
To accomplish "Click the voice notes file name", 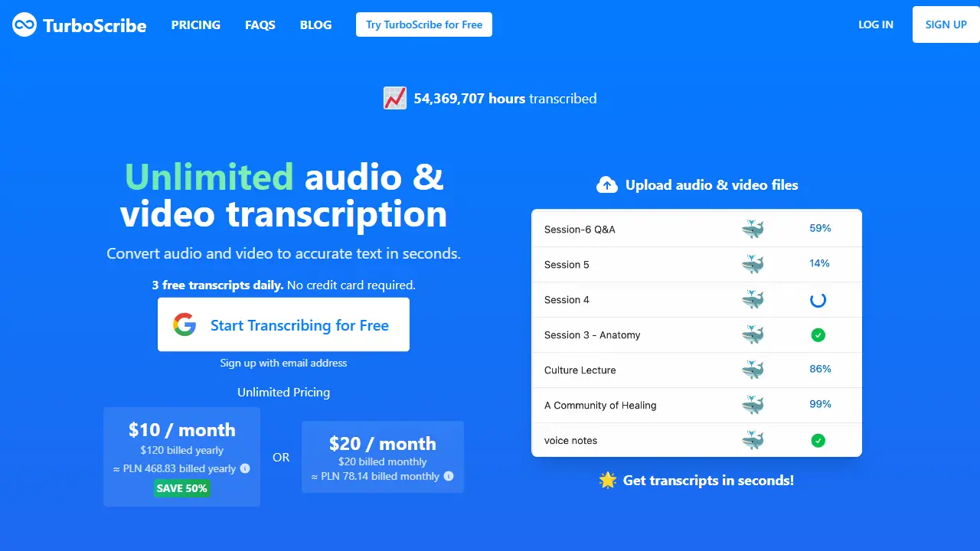I will (x=570, y=441).
